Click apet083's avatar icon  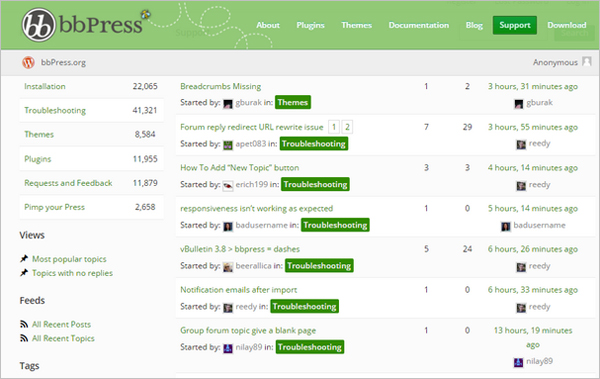tap(228, 145)
